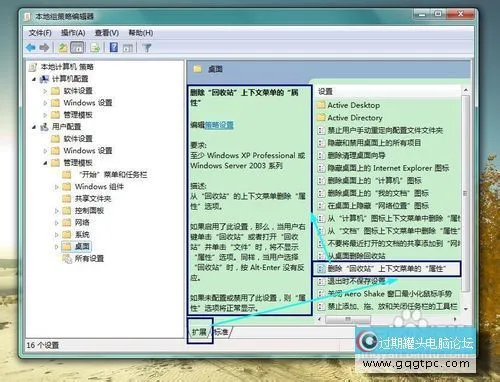Select the 桌面 folder in tree
The height and width of the screenshot is (382, 500).
click(82, 247)
